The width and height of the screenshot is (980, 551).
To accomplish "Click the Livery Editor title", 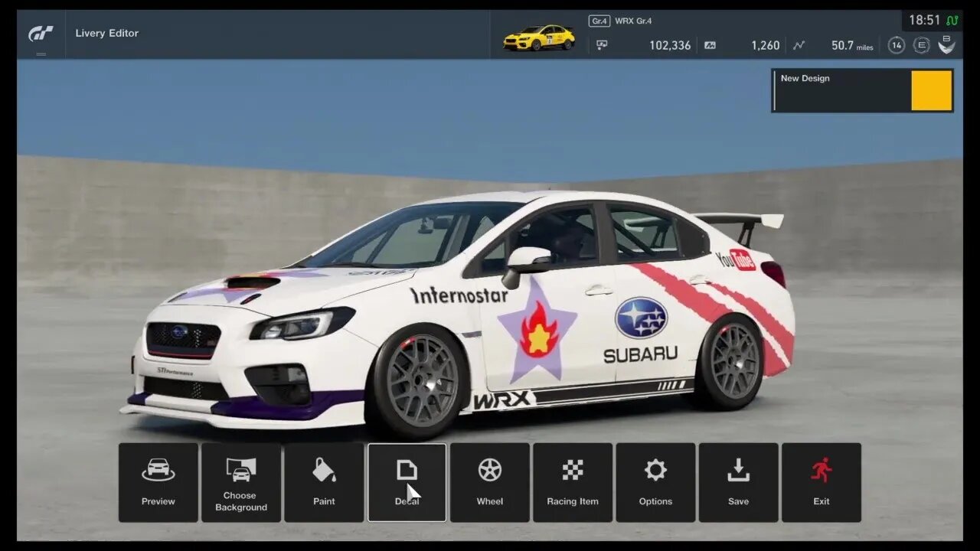I will [107, 33].
